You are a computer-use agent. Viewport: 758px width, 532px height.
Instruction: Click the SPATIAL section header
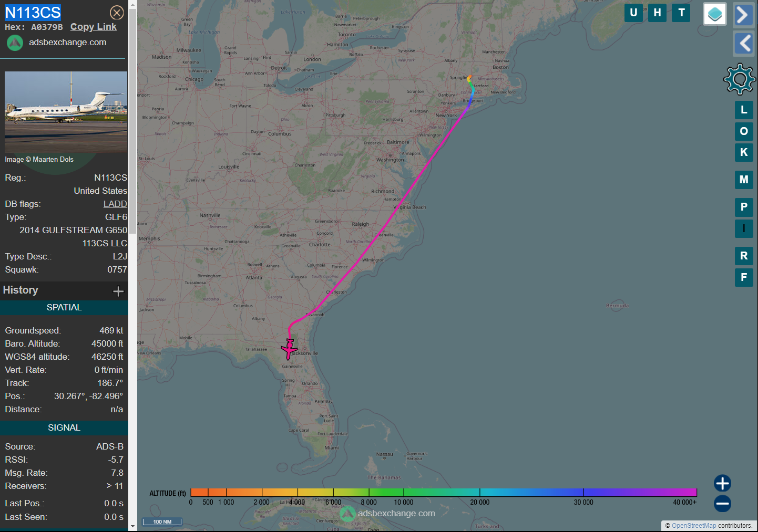[64, 308]
